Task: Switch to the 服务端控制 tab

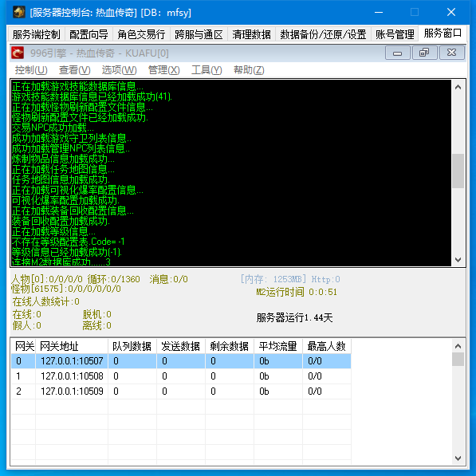Action: coord(36,34)
